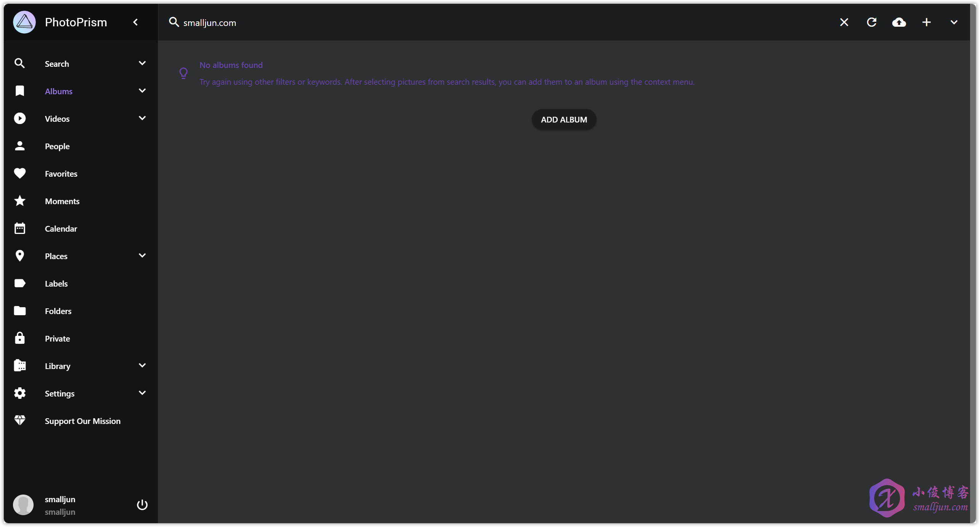The width and height of the screenshot is (980, 527).
Task: Navigate to People
Action: coord(57,146)
